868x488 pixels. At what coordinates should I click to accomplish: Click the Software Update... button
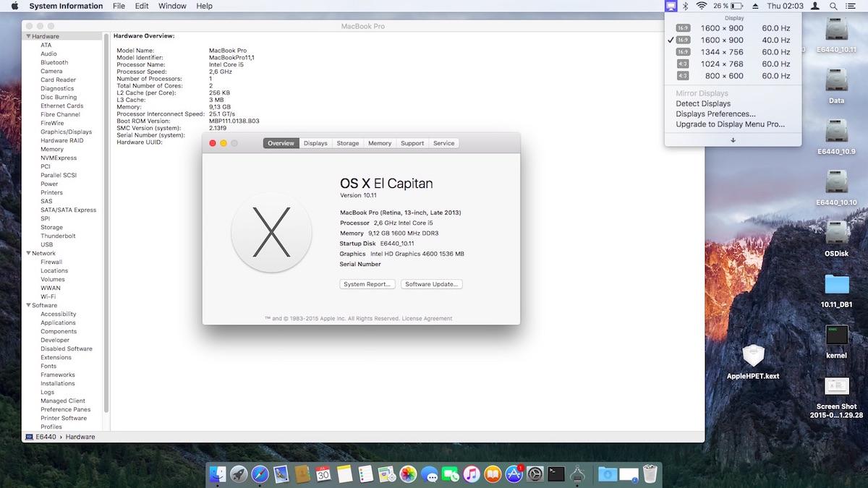pos(432,284)
